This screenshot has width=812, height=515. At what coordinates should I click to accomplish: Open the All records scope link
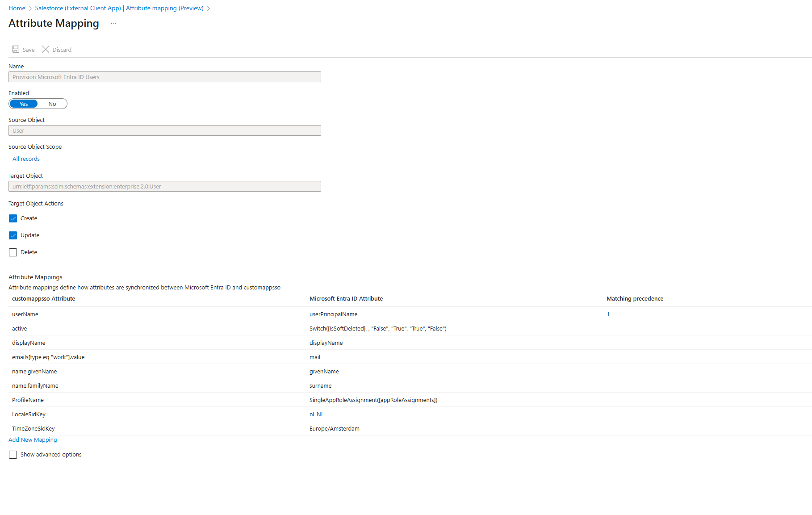(26, 159)
